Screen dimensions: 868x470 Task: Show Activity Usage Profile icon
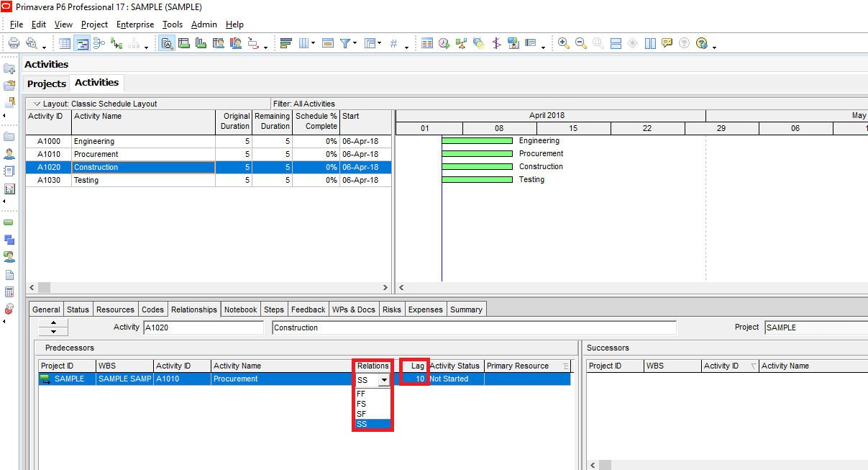pos(201,43)
